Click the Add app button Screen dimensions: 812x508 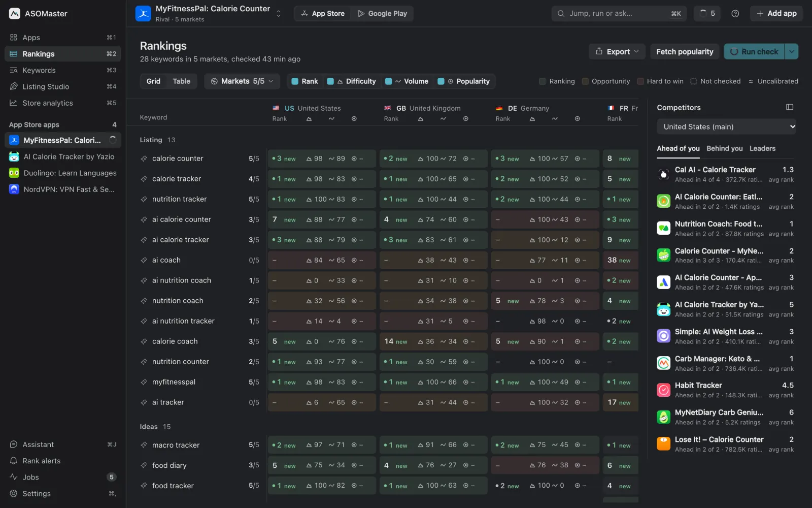(x=776, y=14)
